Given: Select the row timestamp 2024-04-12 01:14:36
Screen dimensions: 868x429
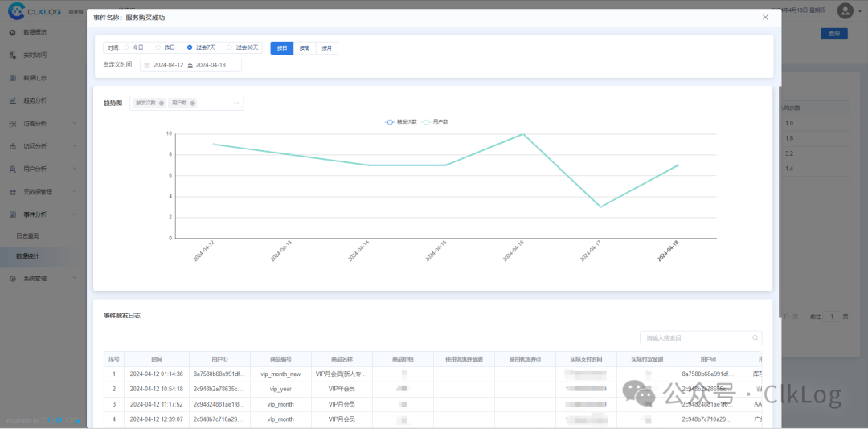Looking at the screenshot, I should (x=157, y=374).
